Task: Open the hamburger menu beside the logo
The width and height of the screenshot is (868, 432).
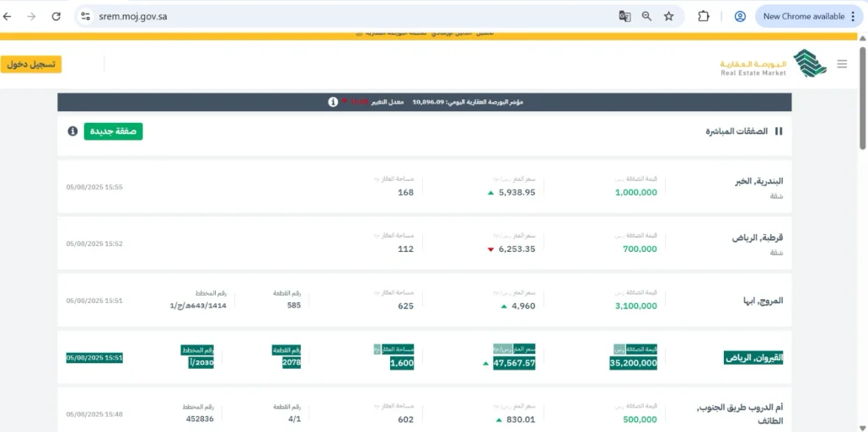Action: click(x=842, y=64)
